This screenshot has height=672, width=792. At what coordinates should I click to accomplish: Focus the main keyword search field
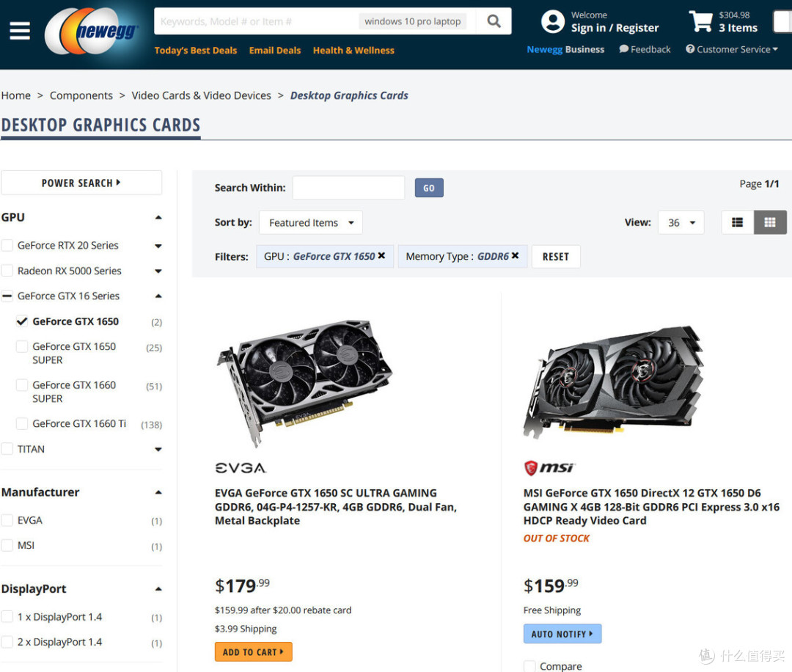(257, 21)
